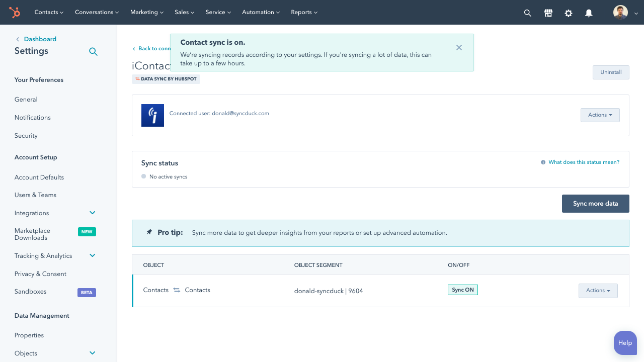
Task: Click the No active syncs status text
Action: point(169,177)
